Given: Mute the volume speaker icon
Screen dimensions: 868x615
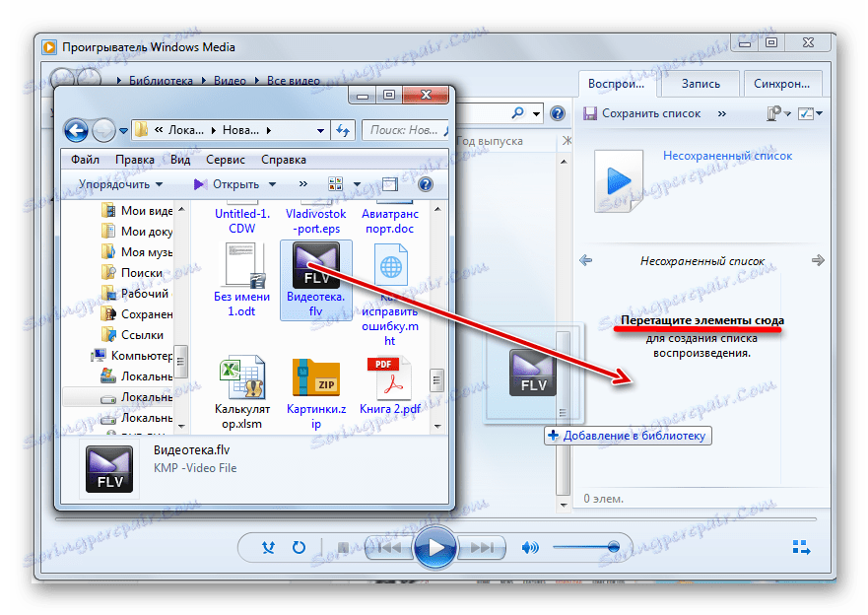Looking at the screenshot, I should [530, 547].
